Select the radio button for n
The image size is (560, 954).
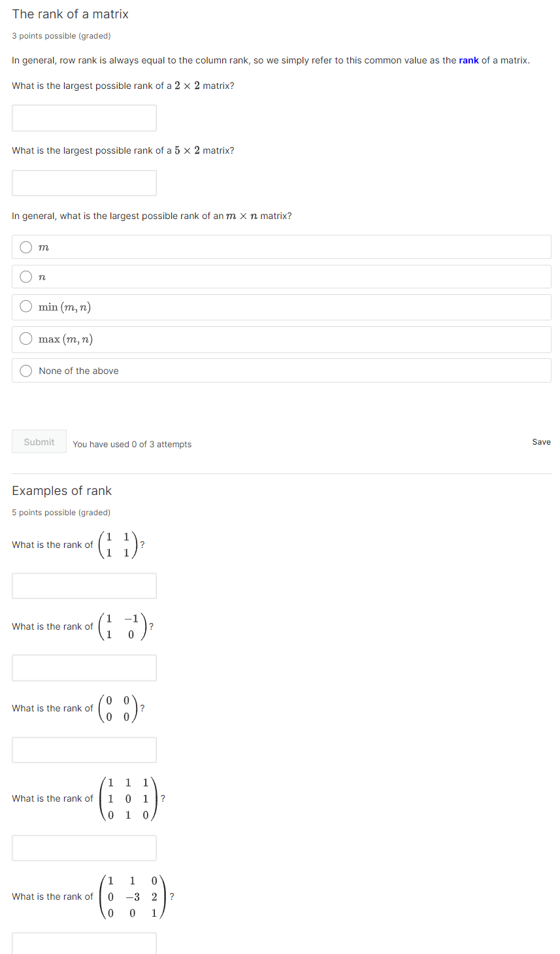[x=25, y=276]
